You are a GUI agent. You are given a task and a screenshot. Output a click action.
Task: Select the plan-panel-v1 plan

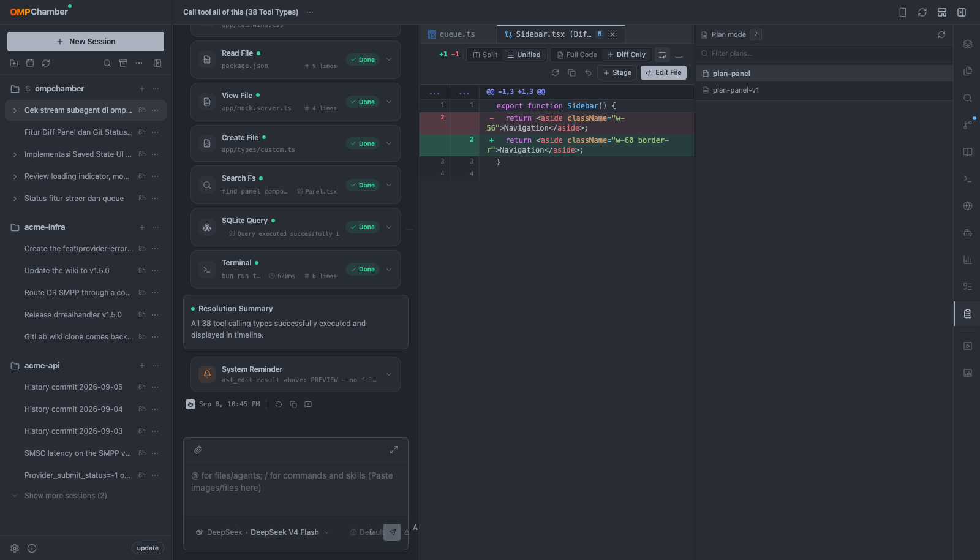click(824, 90)
